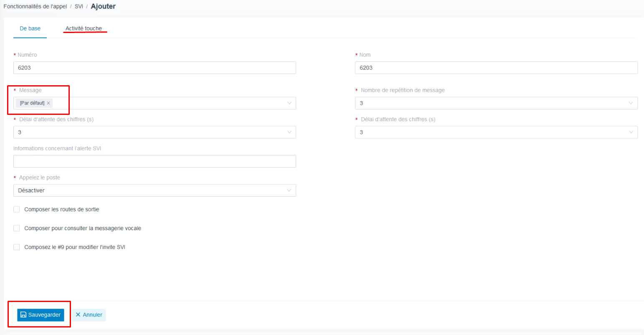Click the Ajouter breadcrumb title
644x335 pixels.
tap(103, 6)
